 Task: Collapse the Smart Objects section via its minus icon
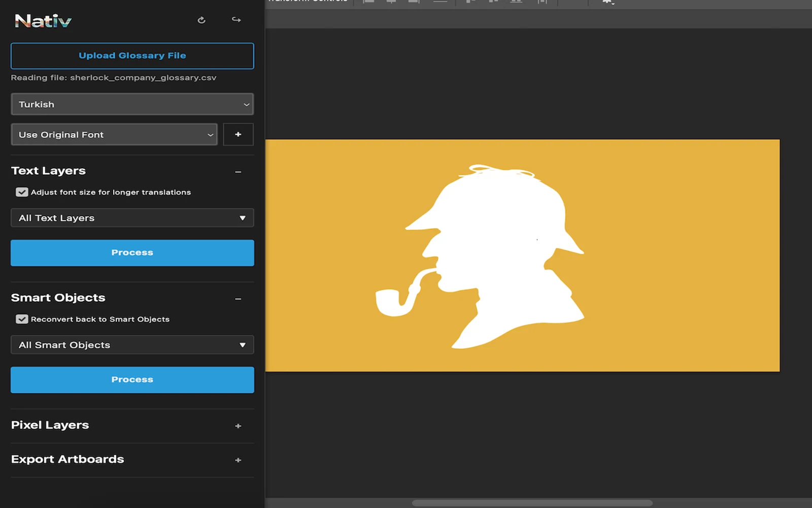[x=238, y=299]
